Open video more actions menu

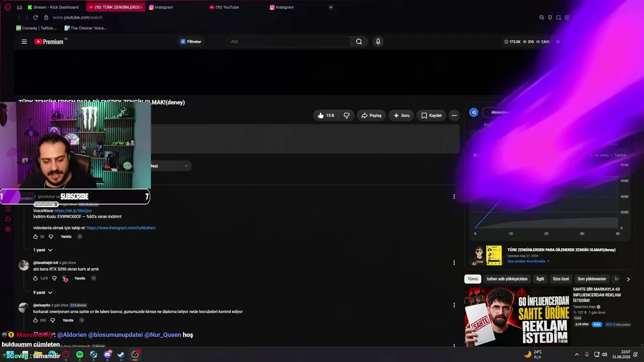point(454,116)
